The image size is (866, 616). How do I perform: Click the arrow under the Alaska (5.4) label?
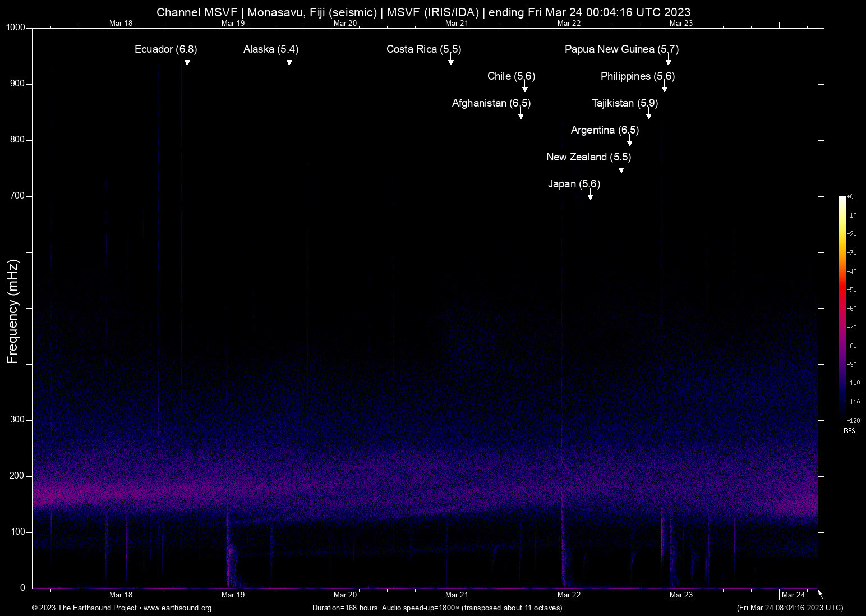(x=289, y=60)
